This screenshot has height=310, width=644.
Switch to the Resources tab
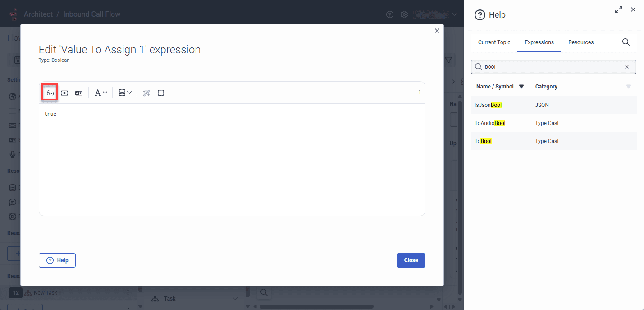580,42
